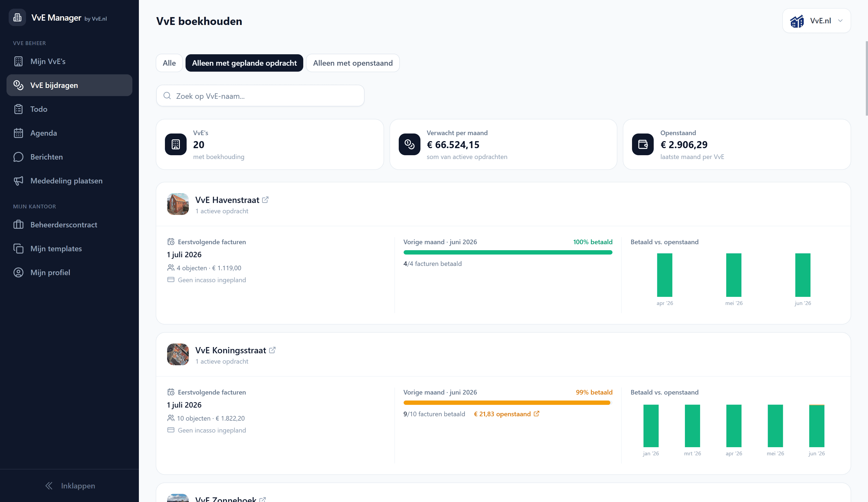Toggle the Alleen met geplande opdracht filter
This screenshot has height=502, width=868.
tap(244, 63)
